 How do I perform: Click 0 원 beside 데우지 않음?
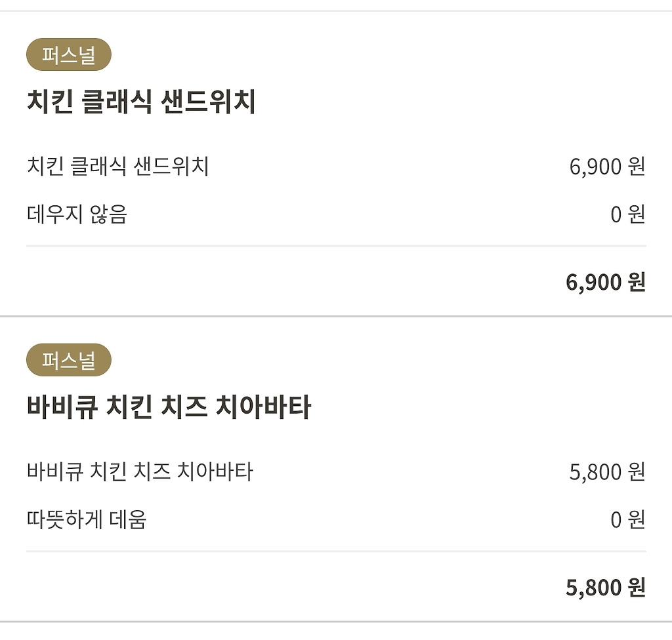click(x=628, y=214)
